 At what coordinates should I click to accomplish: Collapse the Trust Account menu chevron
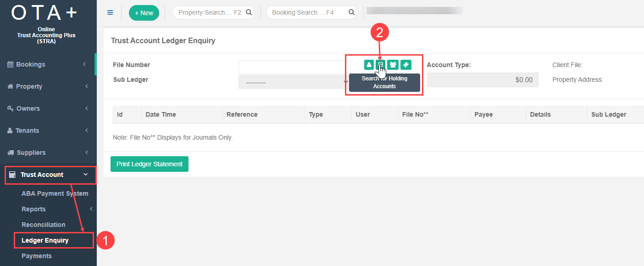(x=85, y=175)
